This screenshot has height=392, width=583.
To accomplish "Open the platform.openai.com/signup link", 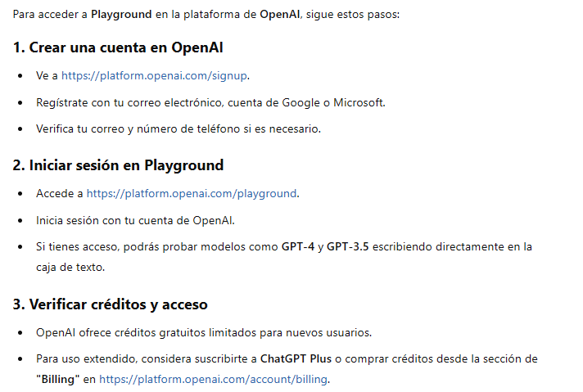I will (x=154, y=76).
